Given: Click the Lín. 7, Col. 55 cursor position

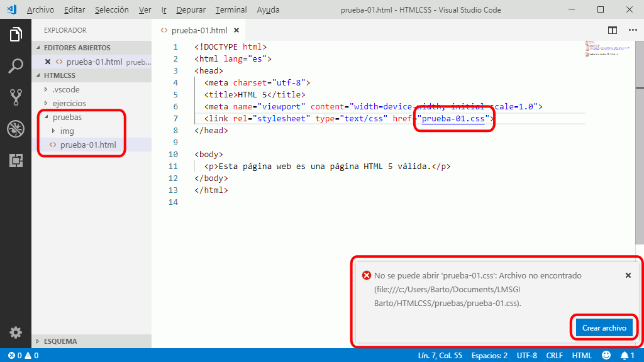Looking at the screenshot, I should click(x=440, y=356).
